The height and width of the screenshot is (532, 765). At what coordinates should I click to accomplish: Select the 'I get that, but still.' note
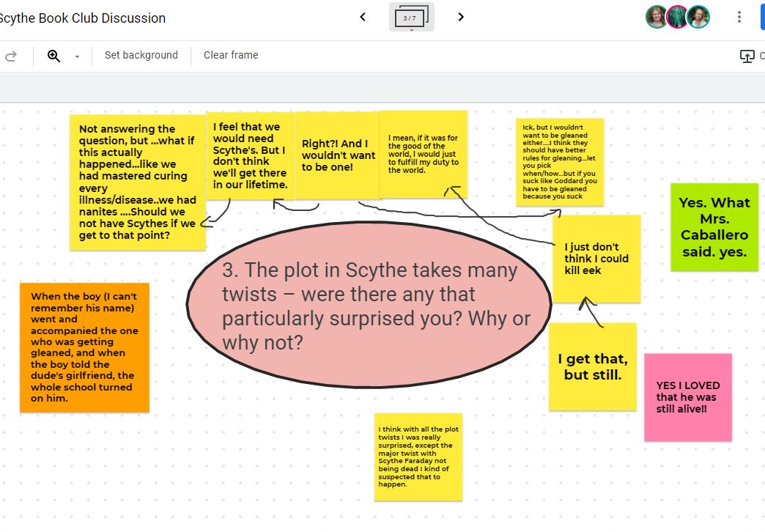(x=593, y=366)
